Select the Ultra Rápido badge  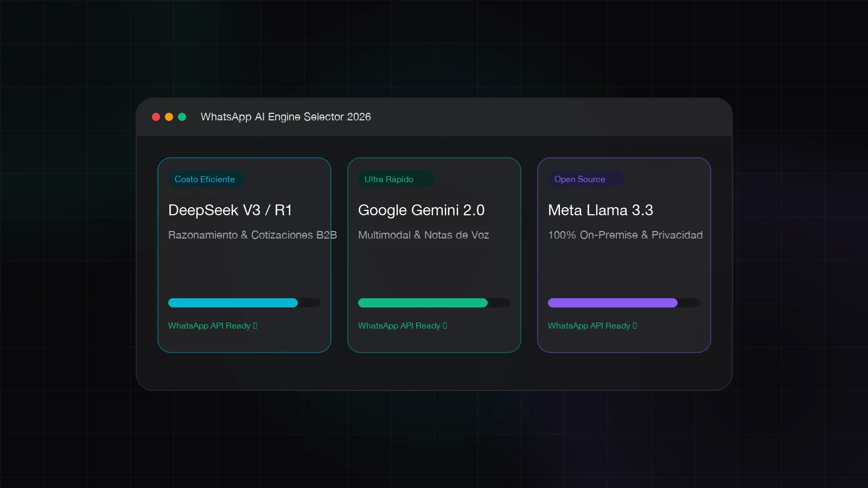tap(396, 179)
